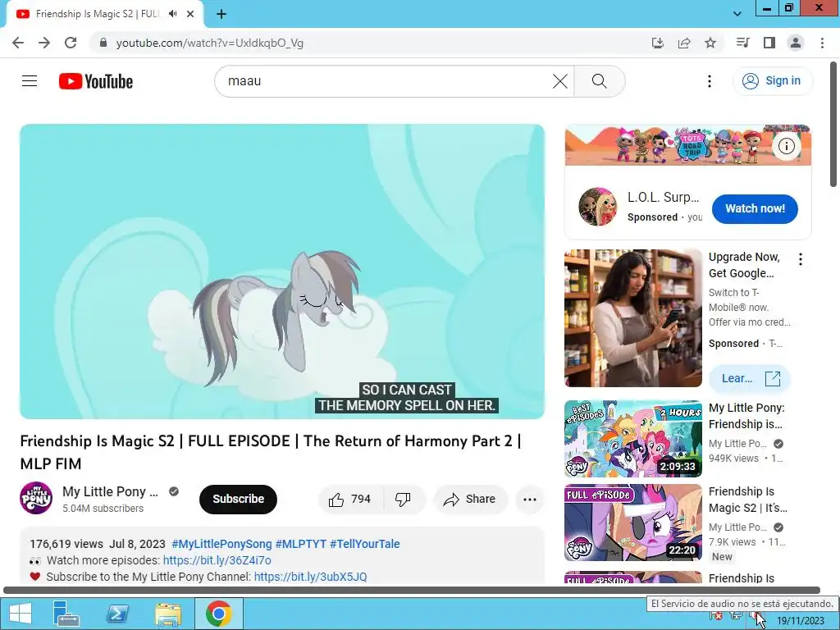View site info via the lock icon
The width and height of the screenshot is (840, 630).
click(103, 43)
